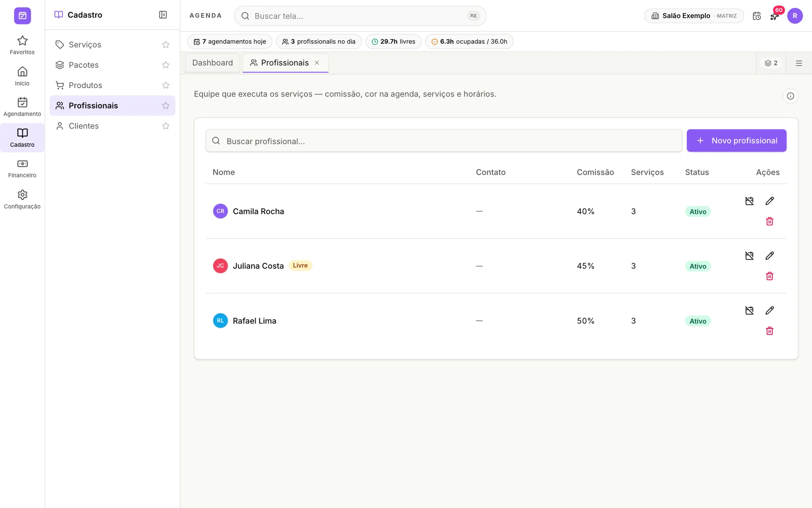The image size is (812, 508).
Task: Open notifications with the 60 badge
Action: (x=774, y=16)
